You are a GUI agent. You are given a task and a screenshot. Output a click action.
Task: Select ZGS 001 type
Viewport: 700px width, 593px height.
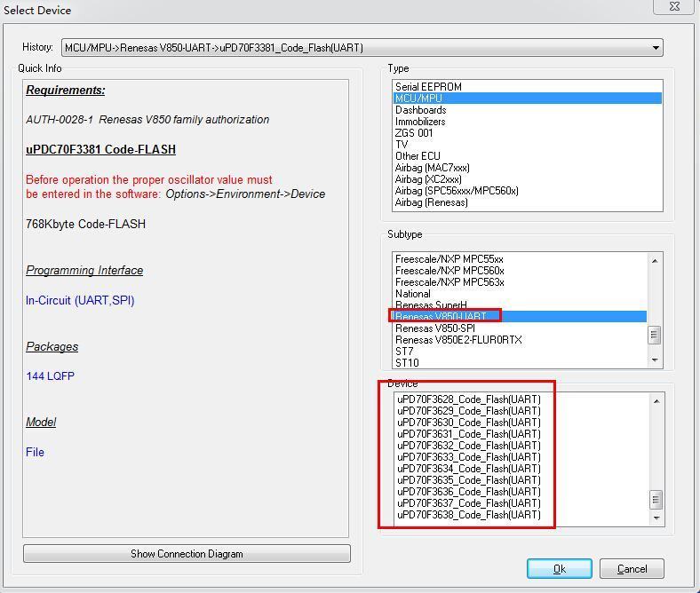pyautogui.click(x=528, y=133)
